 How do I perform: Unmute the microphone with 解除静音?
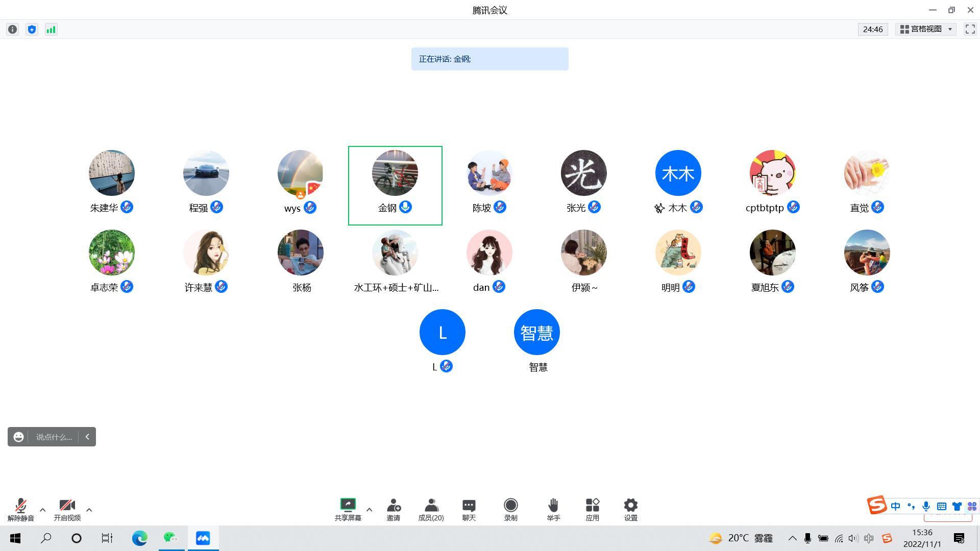(x=21, y=510)
